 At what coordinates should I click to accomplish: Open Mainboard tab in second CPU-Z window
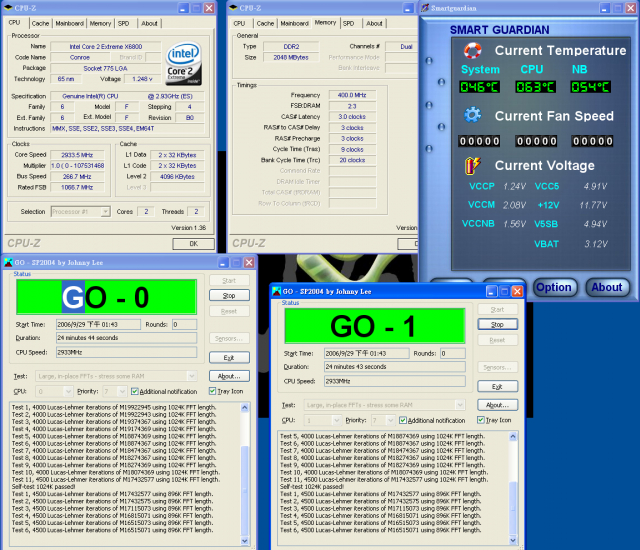point(295,24)
